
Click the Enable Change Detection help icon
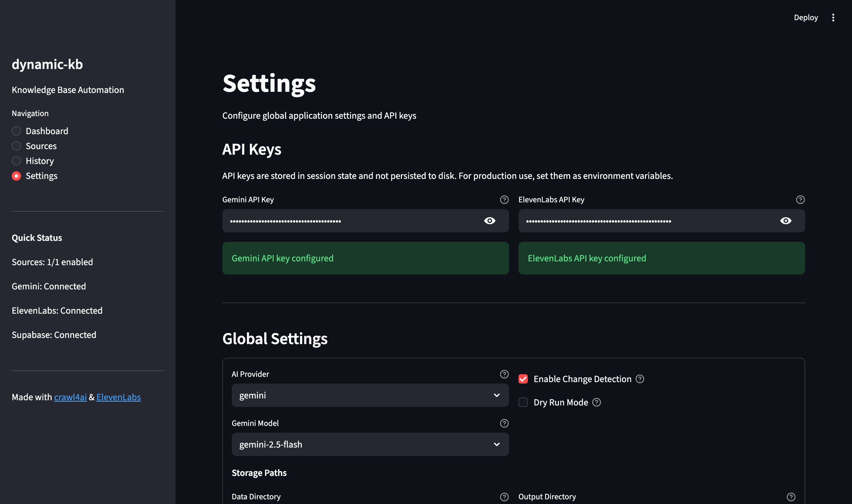click(x=640, y=379)
